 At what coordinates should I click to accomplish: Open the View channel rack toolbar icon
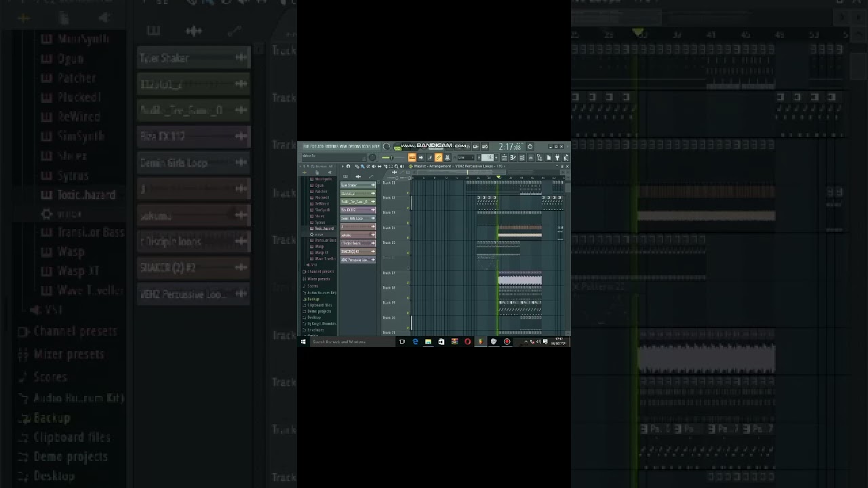coord(522,157)
